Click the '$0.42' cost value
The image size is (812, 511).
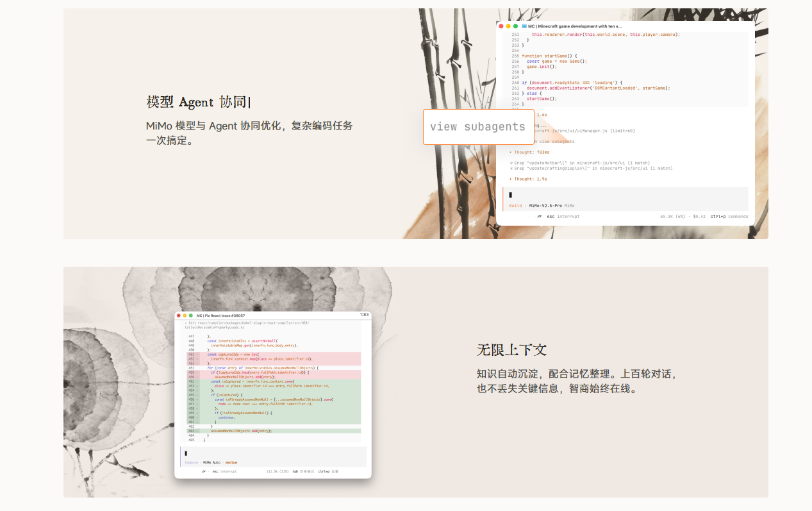pyautogui.click(x=699, y=217)
